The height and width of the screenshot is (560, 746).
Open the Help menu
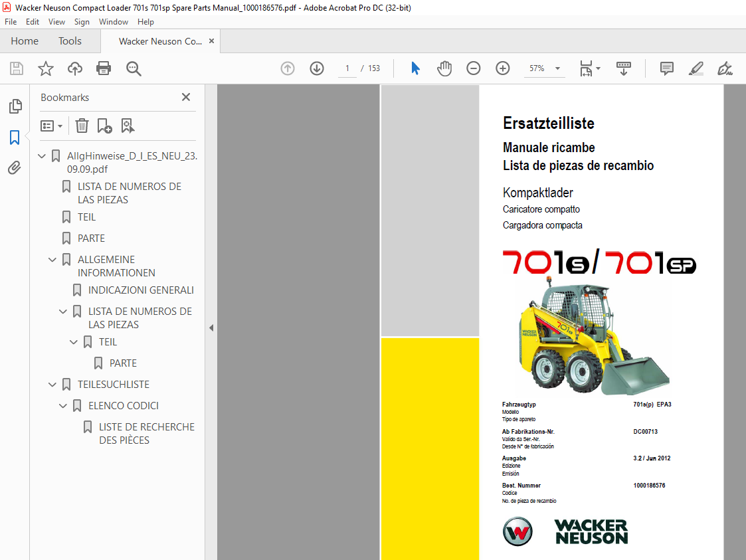pos(145,22)
